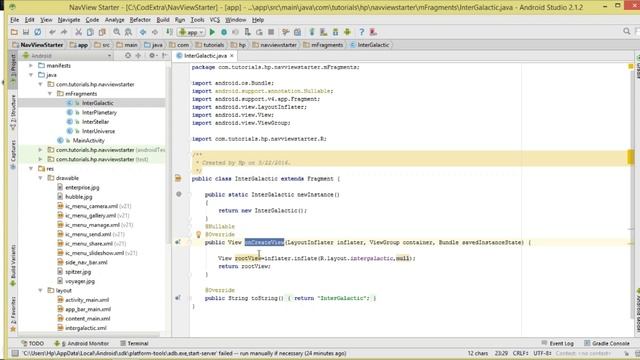Click the mFragments breadcrumb
The height and width of the screenshot is (360, 640).
click(x=323, y=45)
